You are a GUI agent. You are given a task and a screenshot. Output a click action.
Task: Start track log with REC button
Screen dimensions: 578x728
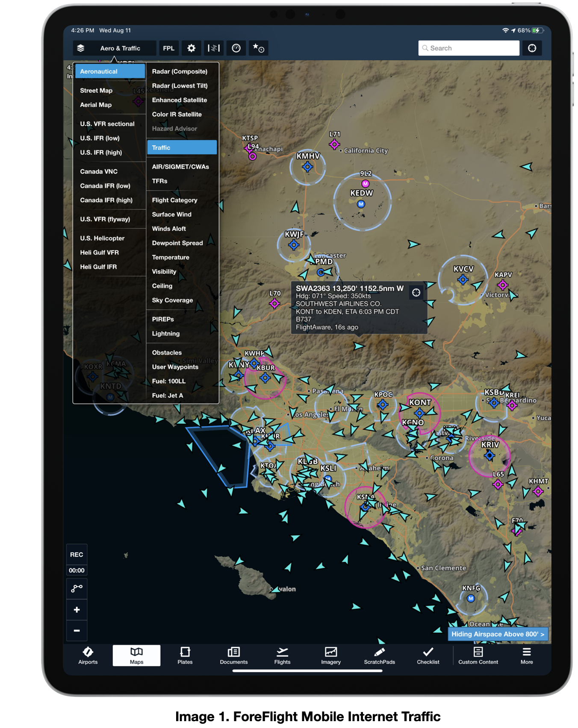point(77,555)
